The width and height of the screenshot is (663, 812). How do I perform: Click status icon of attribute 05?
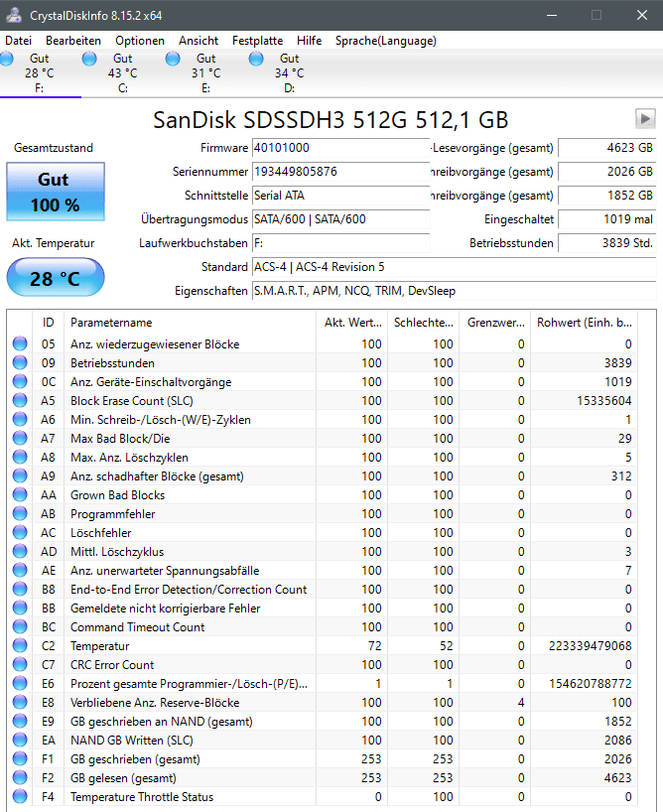point(20,343)
